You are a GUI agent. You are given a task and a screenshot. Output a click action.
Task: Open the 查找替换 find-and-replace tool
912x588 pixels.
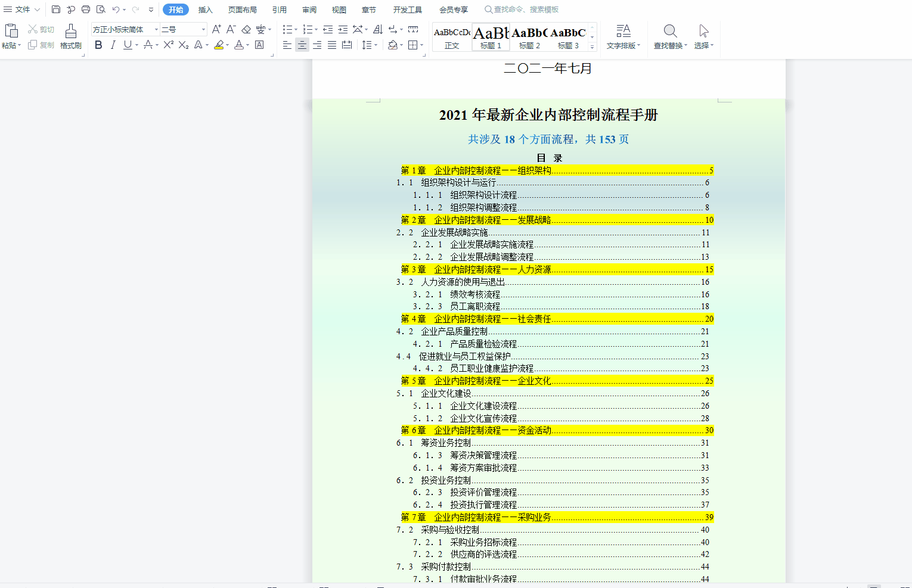pos(669,37)
